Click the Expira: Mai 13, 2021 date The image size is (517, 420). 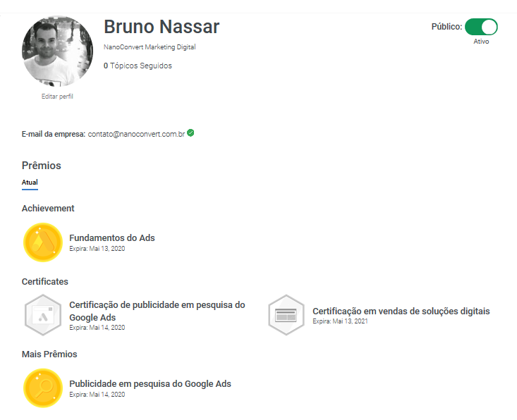(x=340, y=321)
